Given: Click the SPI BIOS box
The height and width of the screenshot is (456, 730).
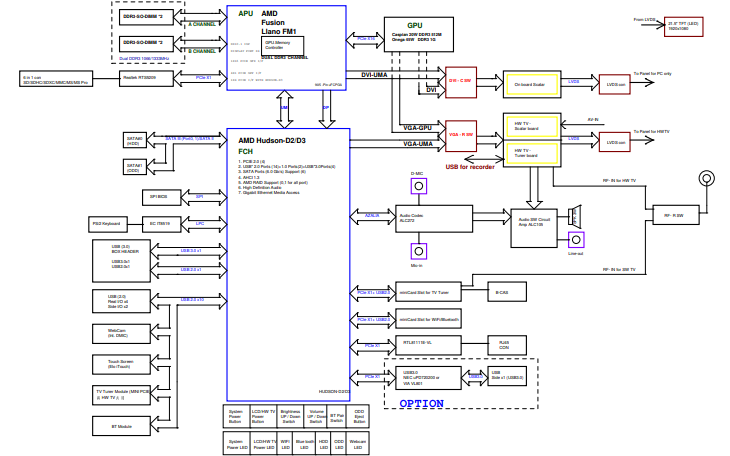Looking at the screenshot, I should tap(161, 197).
